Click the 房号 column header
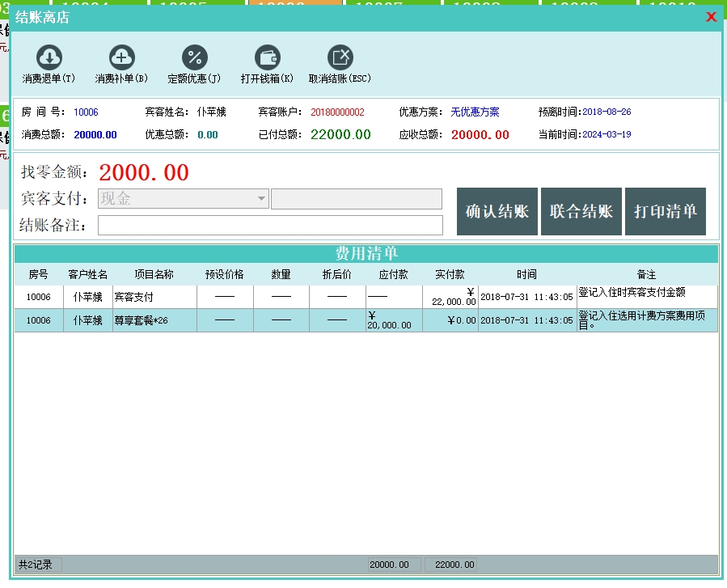727x588 pixels. (x=38, y=275)
